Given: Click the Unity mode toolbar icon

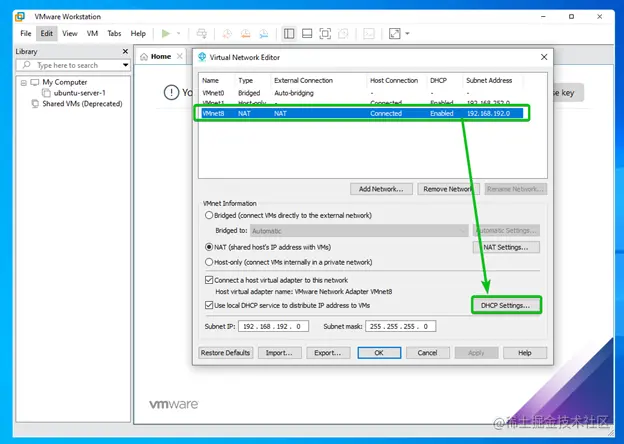Looking at the screenshot, I should pyautogui.click(x=343, y=34).
